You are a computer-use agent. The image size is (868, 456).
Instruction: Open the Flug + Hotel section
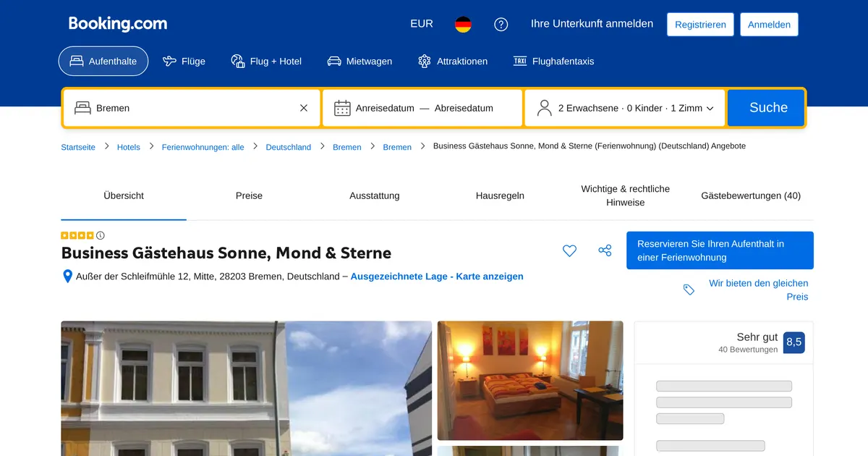point(266,62)
